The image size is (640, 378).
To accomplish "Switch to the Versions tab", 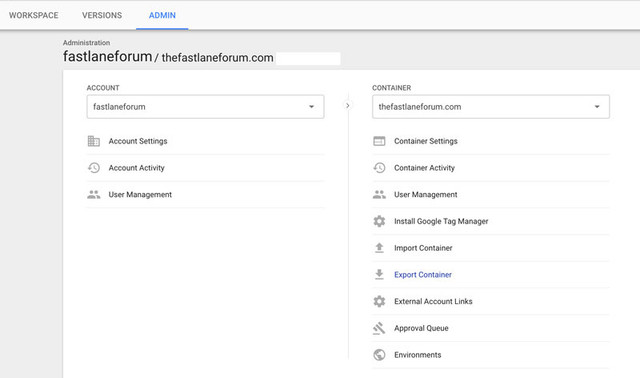I will click(x=102, y=16).
